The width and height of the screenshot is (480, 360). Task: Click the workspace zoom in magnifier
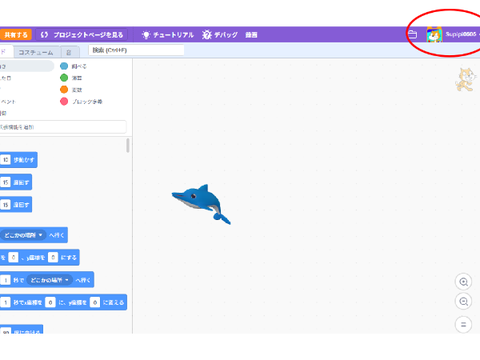pyautogui.click(x=463, y=282)
